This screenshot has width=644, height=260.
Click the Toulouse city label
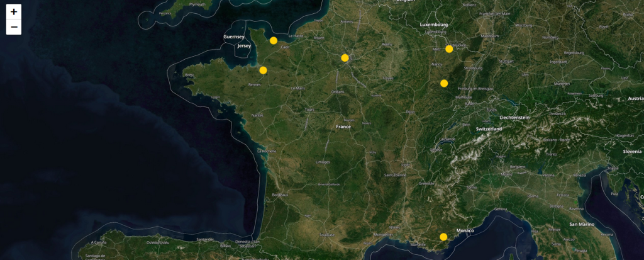click(327, 234)
